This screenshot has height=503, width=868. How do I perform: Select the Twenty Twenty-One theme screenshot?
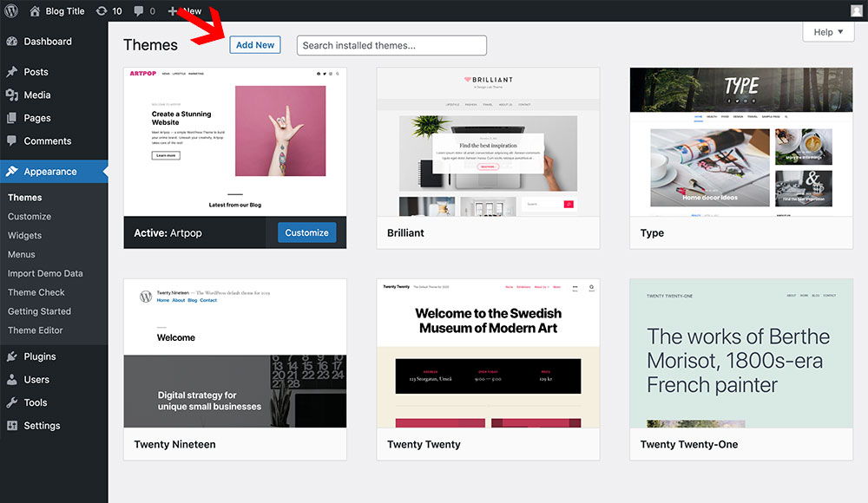[x=741, y=354]
